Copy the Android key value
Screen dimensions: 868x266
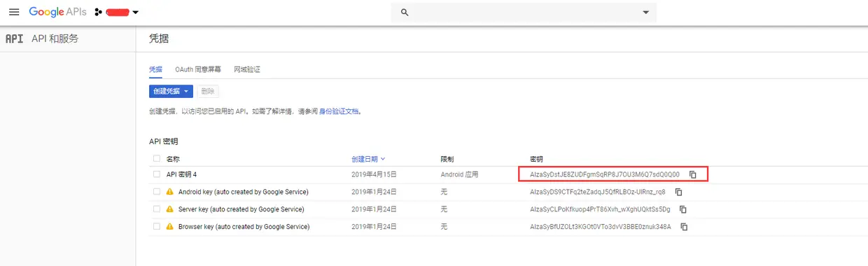(x=678, y=192)
